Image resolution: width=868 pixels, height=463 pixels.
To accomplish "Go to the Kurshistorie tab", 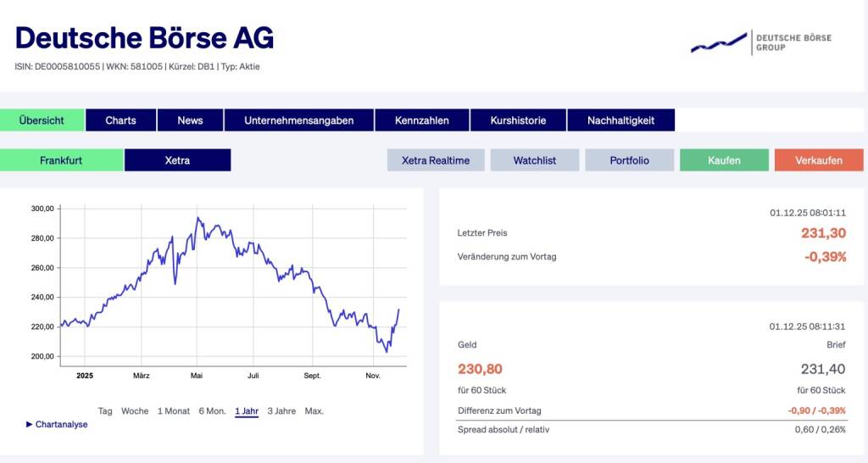I will tap(518, 120).
